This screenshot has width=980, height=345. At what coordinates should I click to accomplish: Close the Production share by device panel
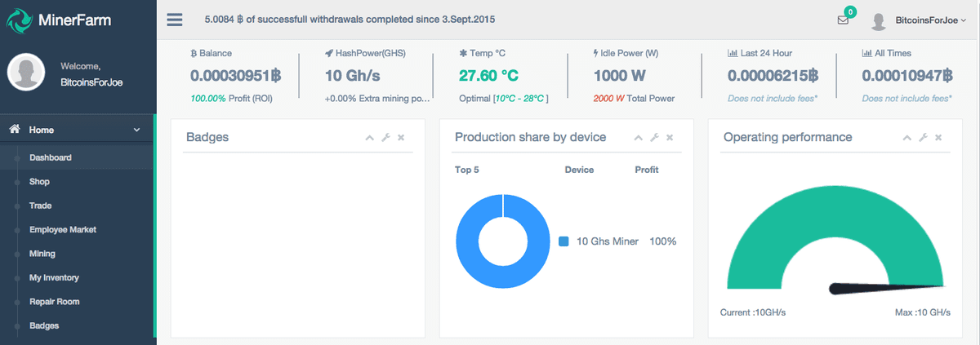670,138
